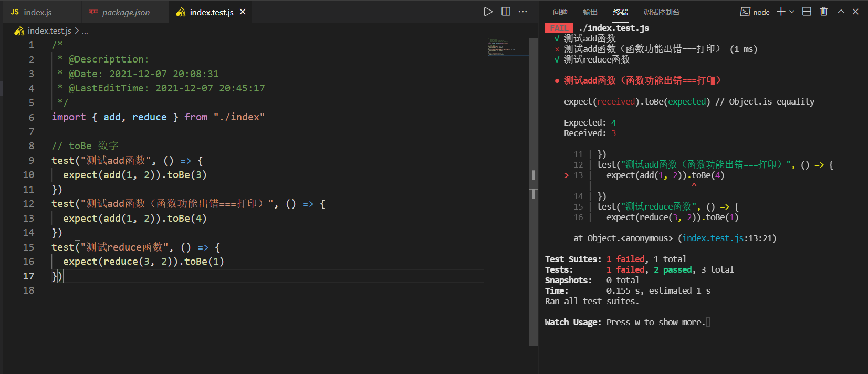Viewport: 868px width, 374px height.
Task: Kill the terminal with trash icon
Action: pos(824,12)
